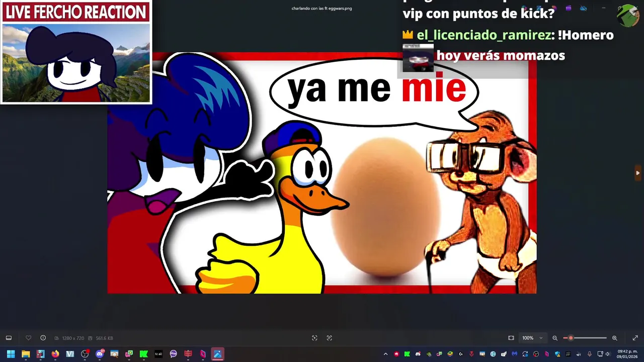Click the microphone tray icon
The height and width of the screenshot is (362, 644).
[589, 354]
